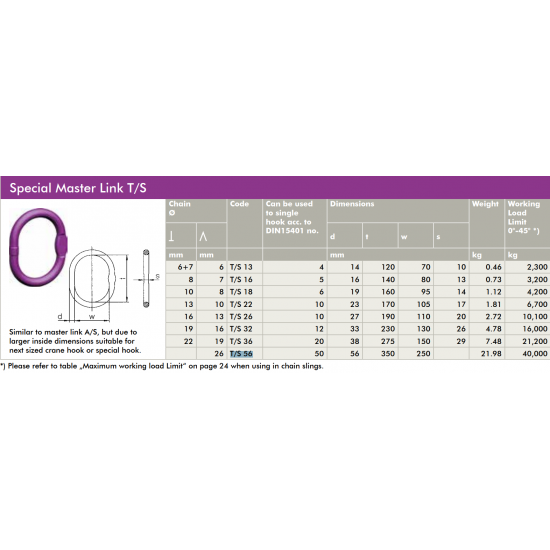Click the 2,300 kg load limit value
550x550 pixels.
pos(537,267)
